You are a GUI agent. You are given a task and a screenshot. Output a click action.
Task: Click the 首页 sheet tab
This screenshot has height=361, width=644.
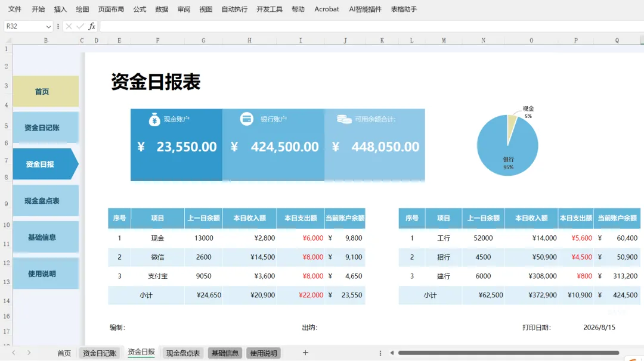(64, 353)
